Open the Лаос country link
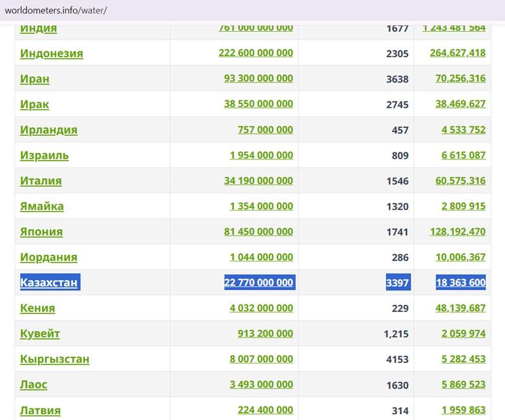The width and height of the screenshot is (505, 420). click(34, 384)
